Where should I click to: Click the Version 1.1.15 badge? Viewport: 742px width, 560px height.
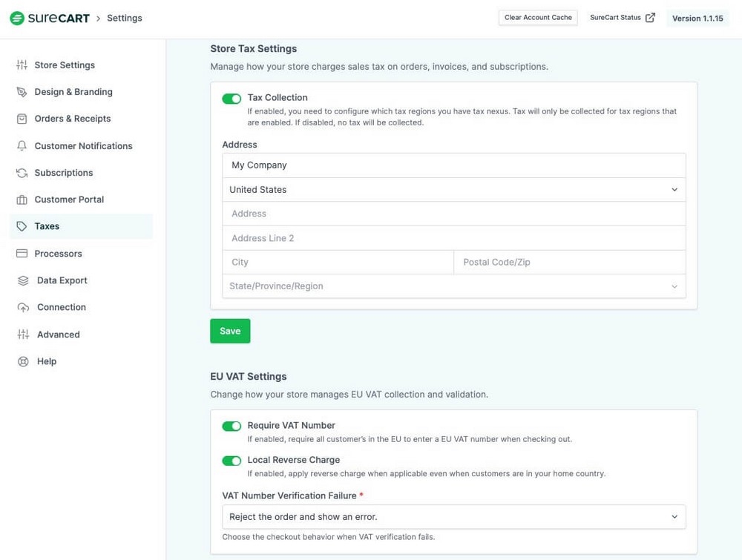(697, 19)
